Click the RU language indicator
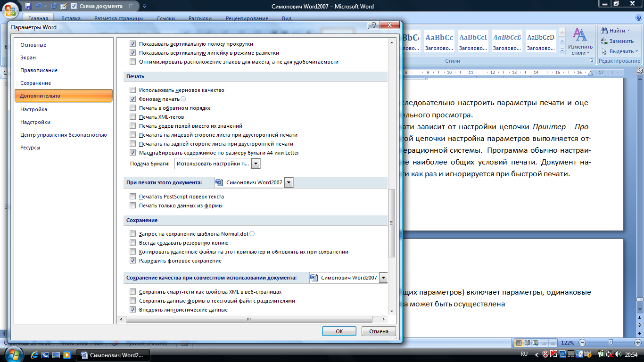This screenshot has height=362, width=644. (x=524, y=354)
